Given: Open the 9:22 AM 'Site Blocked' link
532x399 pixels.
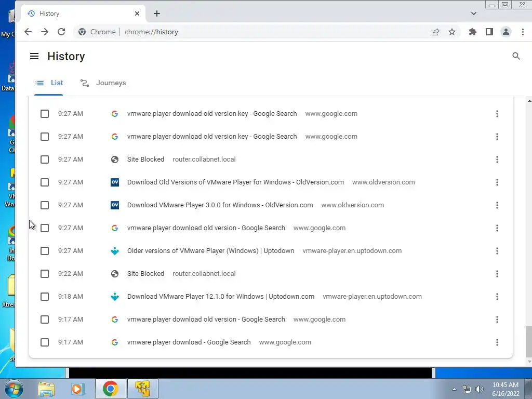Looking at the screenshot, I should tap(145, 273).
